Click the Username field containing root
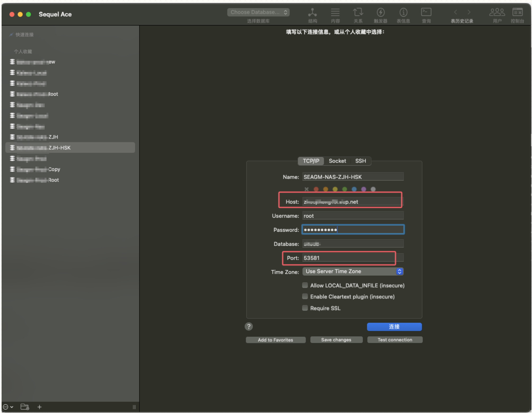The height and width of the screenshot is (413, 532). 353,216
